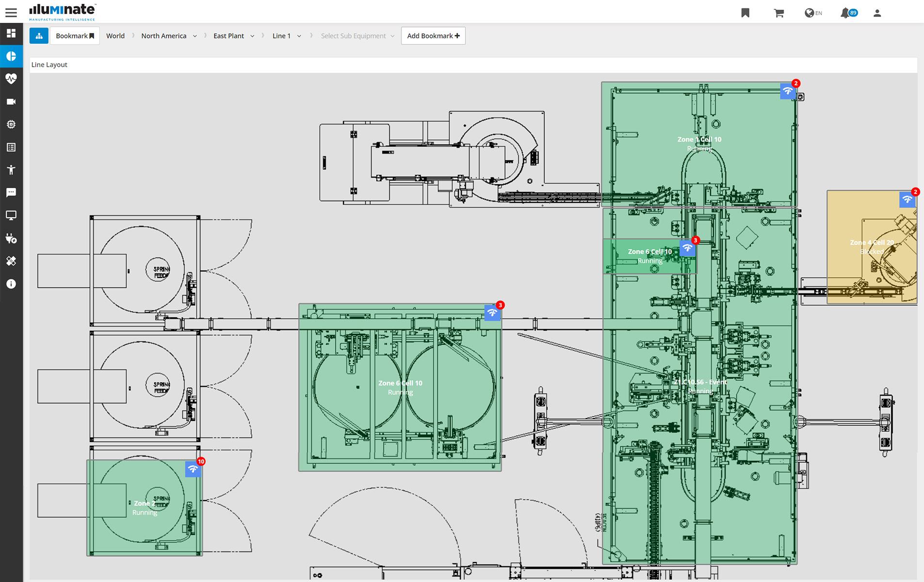Image resolution: width=924 pixels, height=582 pixels.
Task: Select the video camera sidebar icon
Action: (x=11, y=101)
